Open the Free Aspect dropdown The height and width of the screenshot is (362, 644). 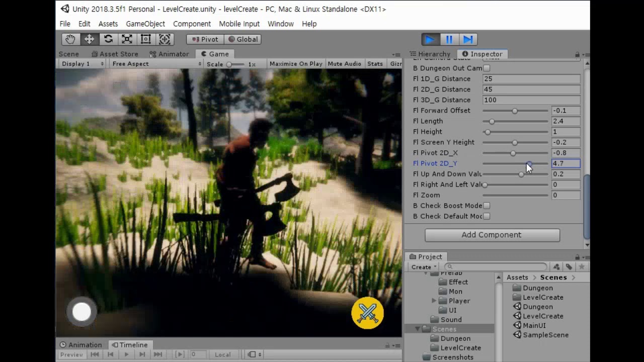[156, 64]
